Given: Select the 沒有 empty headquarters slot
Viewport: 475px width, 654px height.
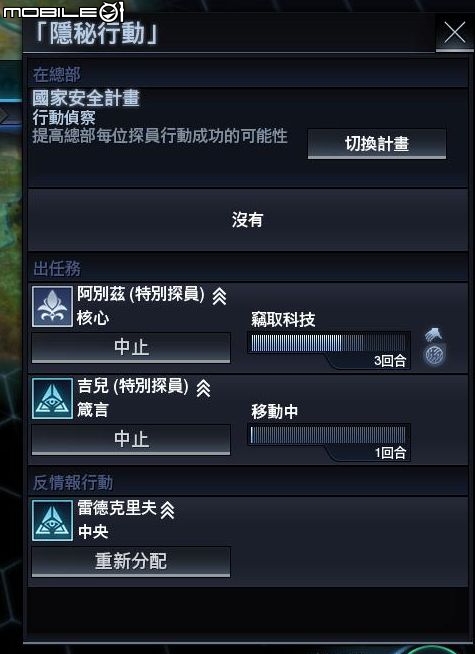Looking at the screenshot, I should pyautogui.click(x=248, y=220).
